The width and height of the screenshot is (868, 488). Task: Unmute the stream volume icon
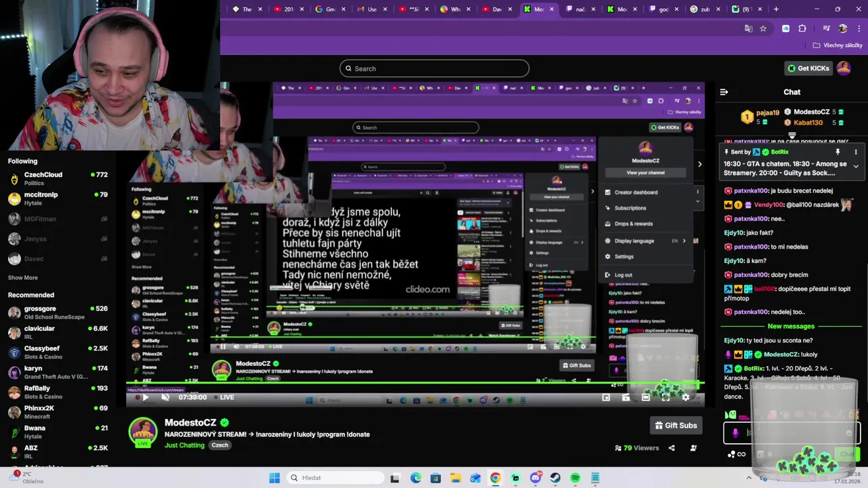point(165,398)
